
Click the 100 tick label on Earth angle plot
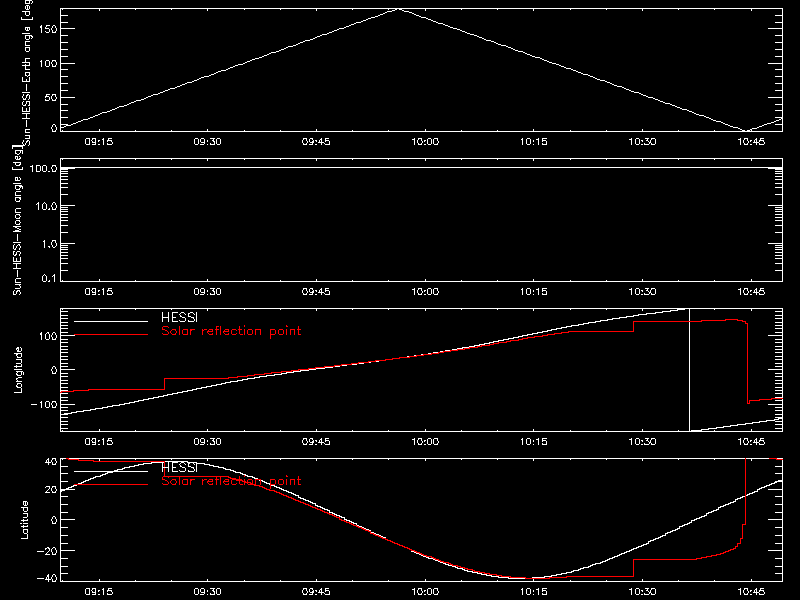(48, 64)
